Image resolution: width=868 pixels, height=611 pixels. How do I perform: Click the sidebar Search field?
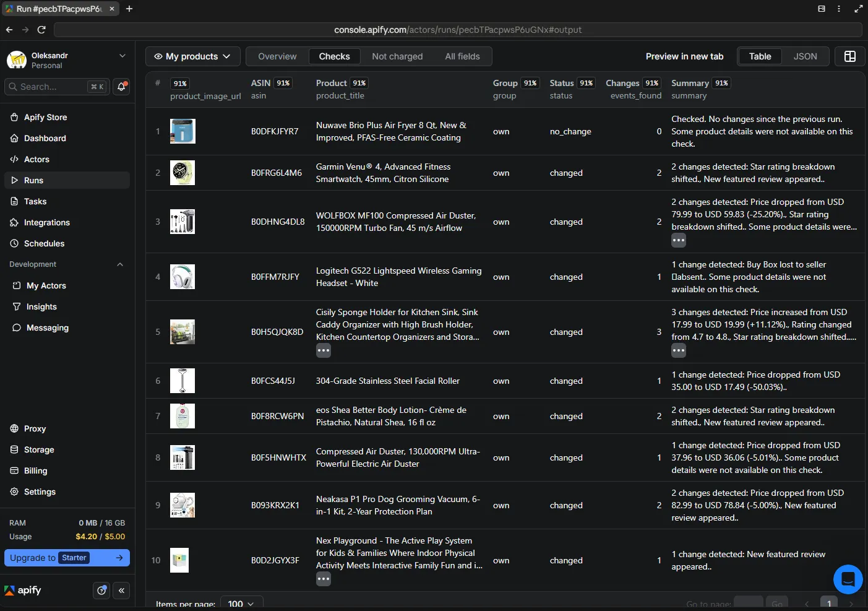click(57, 87)
